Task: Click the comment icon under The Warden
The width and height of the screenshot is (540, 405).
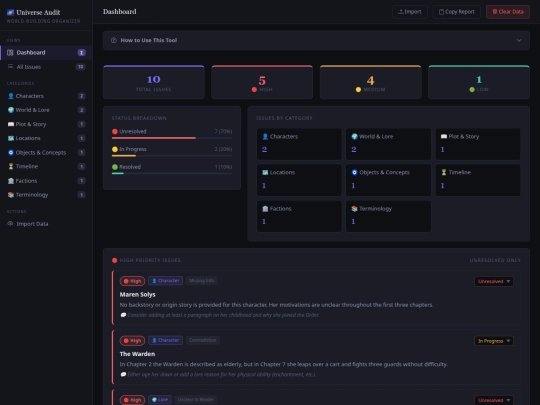Action: point(123,374)
